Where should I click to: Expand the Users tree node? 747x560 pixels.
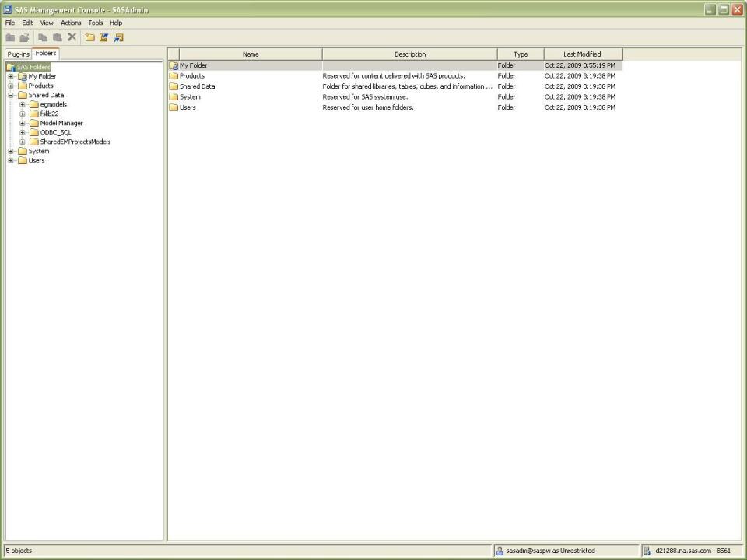(10, 160)
